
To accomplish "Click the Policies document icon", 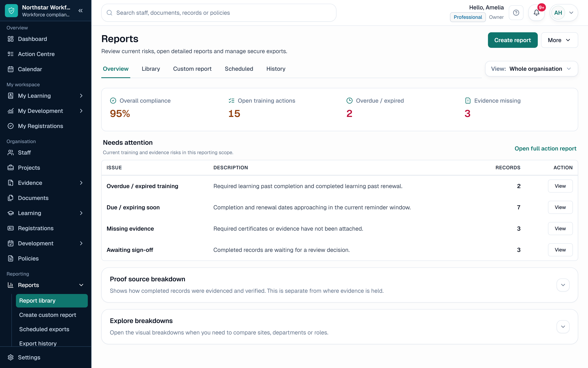I will pos(10,259).
